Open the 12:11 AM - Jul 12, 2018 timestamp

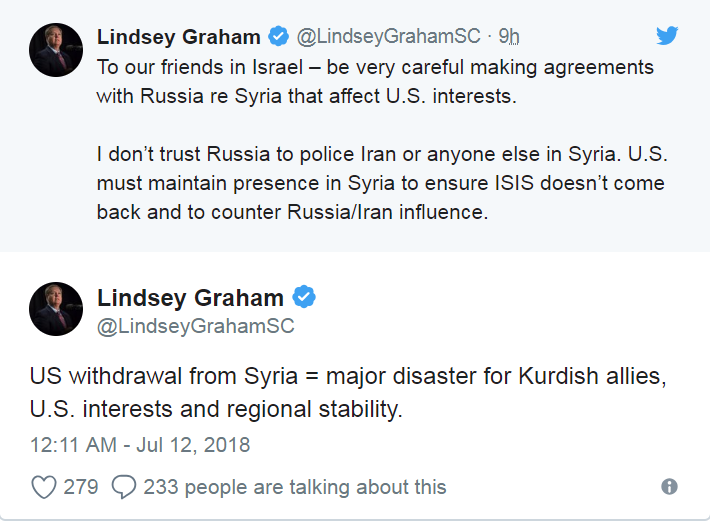[140, 445]
